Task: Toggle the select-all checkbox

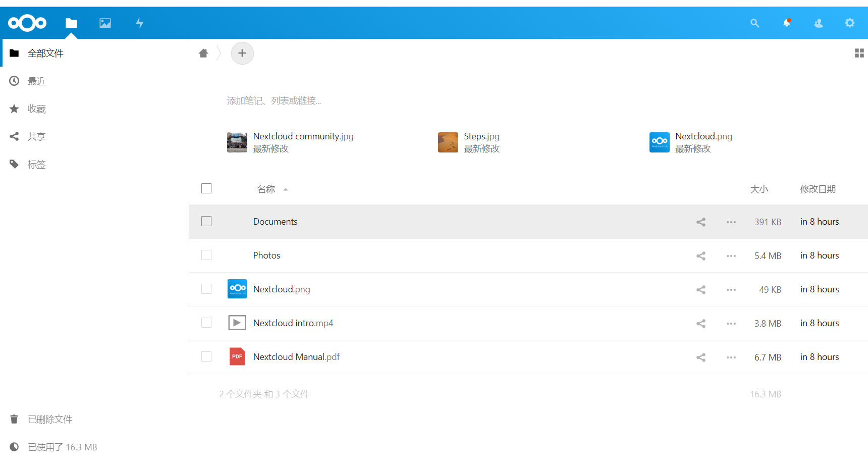Action: tap(206, 188)
